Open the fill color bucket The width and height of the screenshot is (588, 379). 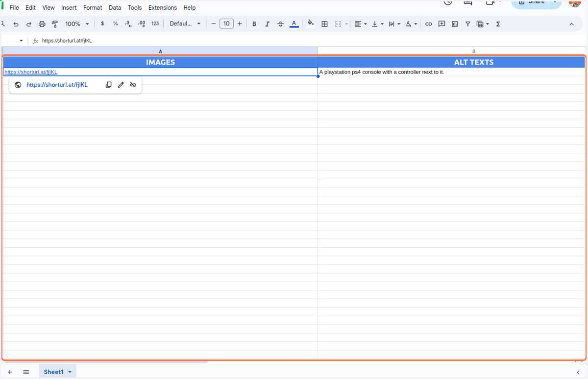[311, 24]
